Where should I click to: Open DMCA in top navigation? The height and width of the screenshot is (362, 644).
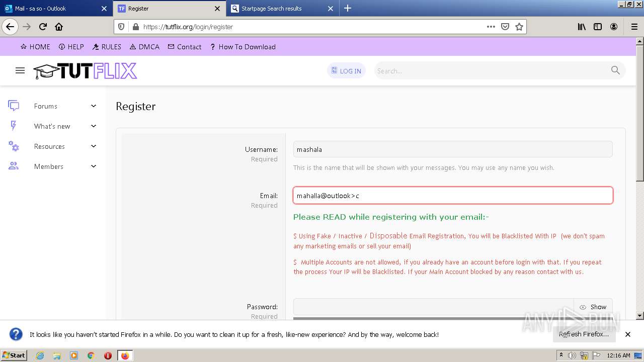(144, 47)
